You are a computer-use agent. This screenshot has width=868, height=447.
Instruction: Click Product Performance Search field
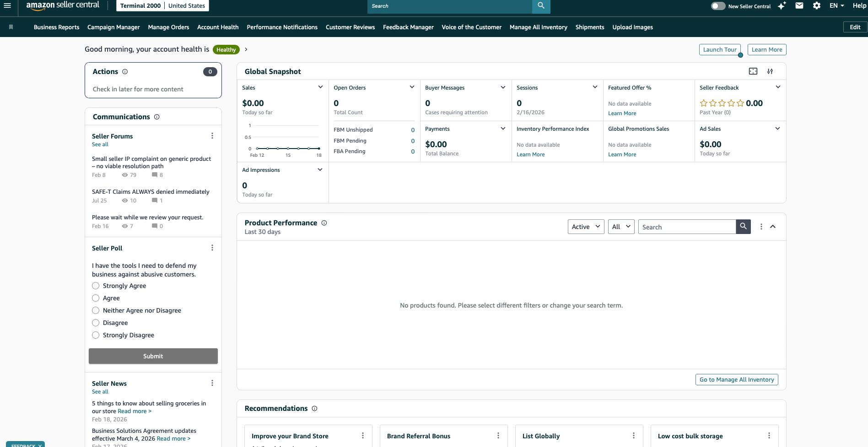[687, 227]
